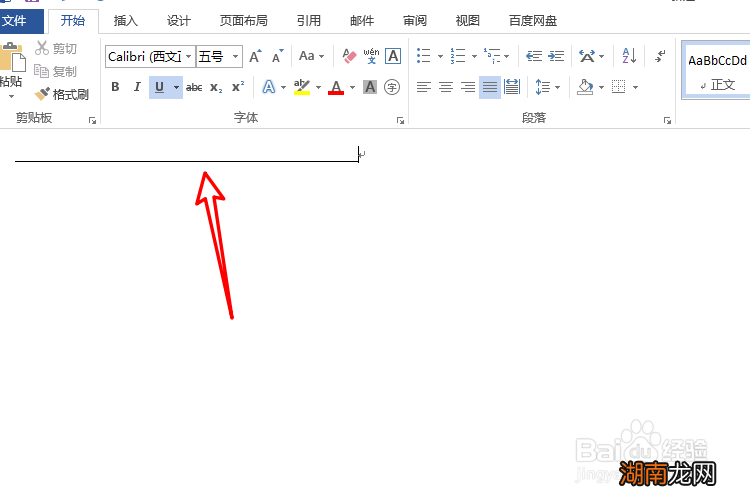750x500 pixels.
Task: Open font dialog launcher
Action: (x=400, y=121)
